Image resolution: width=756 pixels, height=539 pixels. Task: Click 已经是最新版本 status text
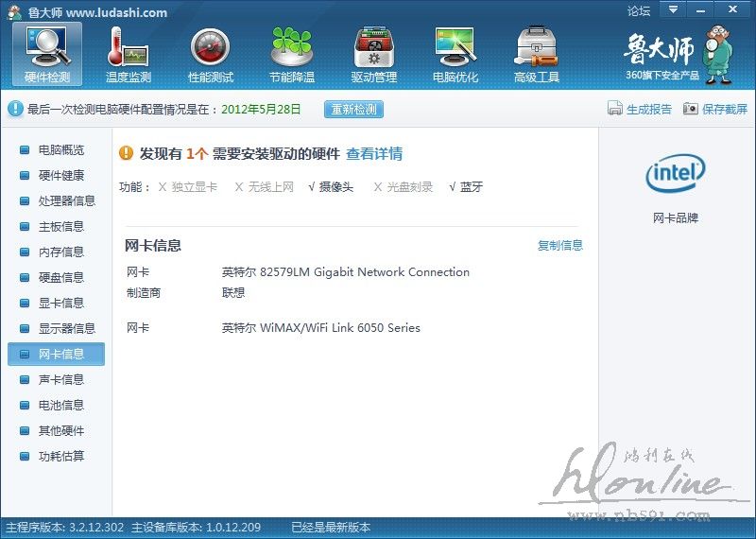click(331, 528)
